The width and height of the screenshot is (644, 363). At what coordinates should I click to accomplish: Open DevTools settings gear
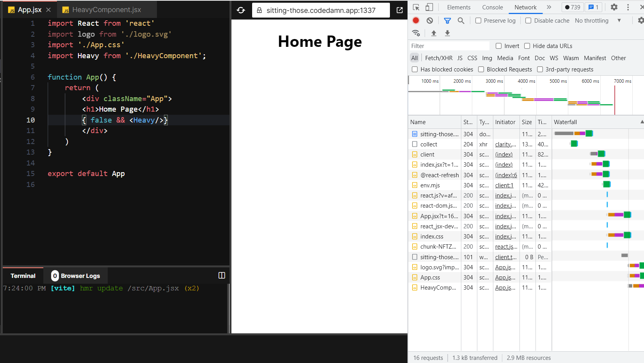(x=614, y=7)
